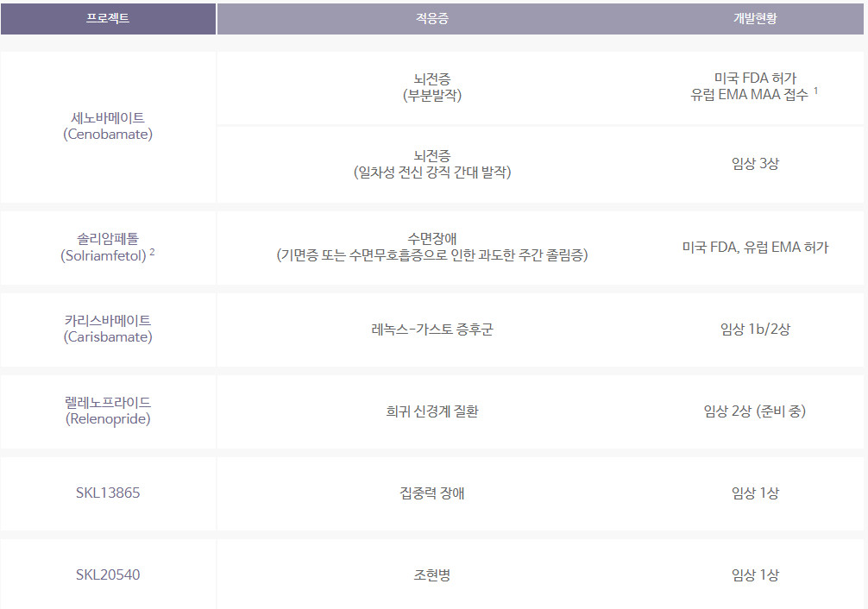Click the 미국 FDA 허가 유럽 EMA MAA 접수 status

coord(755,86)
